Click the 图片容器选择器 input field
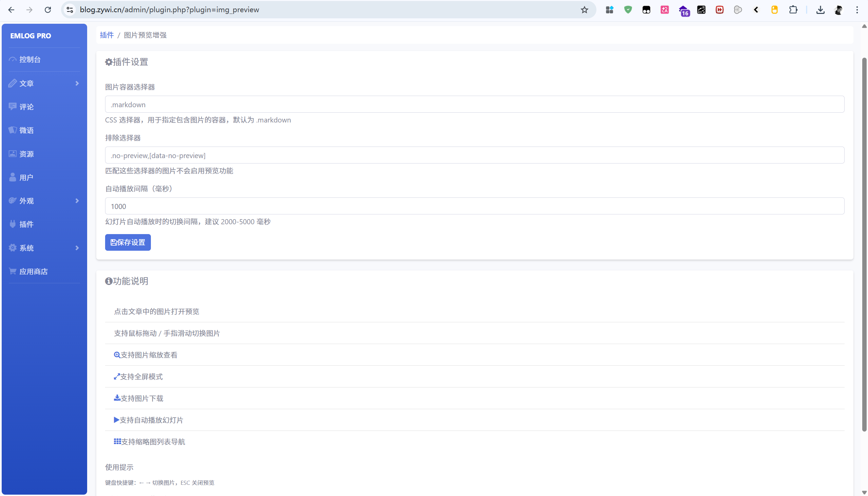Viewport: 868px width, 496px height. (474, 104)
